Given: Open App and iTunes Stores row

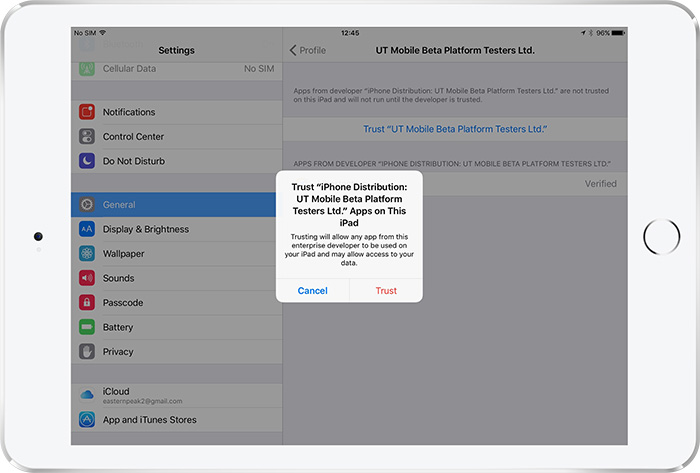Looking at the screenshot, I should click(x=176, y=420).
